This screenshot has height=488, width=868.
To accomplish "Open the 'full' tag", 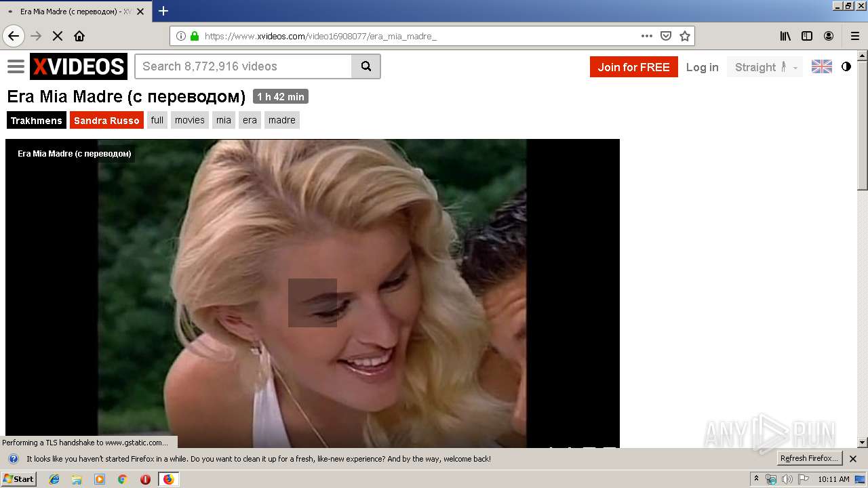I will (x=157, y=120).
